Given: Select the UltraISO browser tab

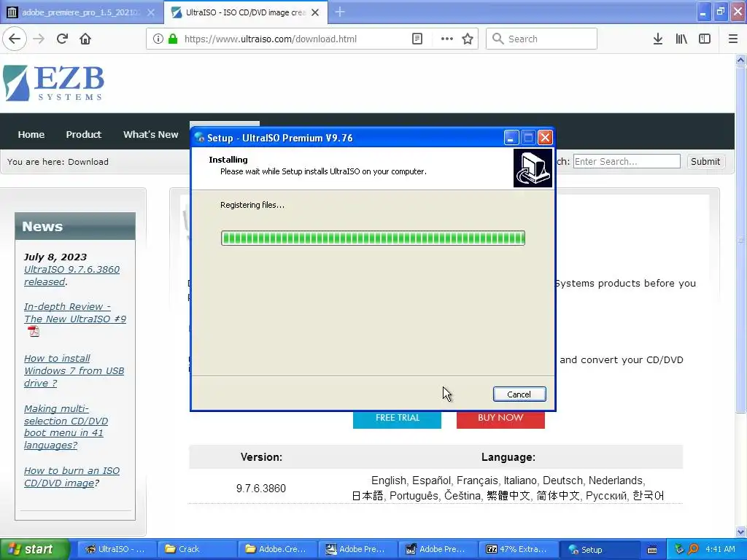Looking at the screenshot, I should click(245, 12).
